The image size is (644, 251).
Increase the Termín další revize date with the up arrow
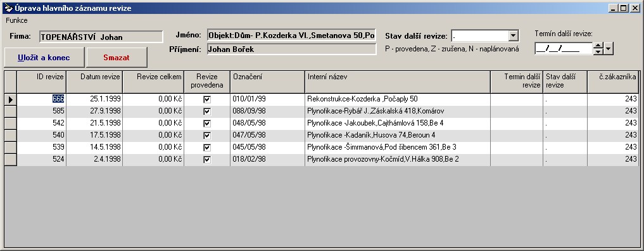(598, 46)
